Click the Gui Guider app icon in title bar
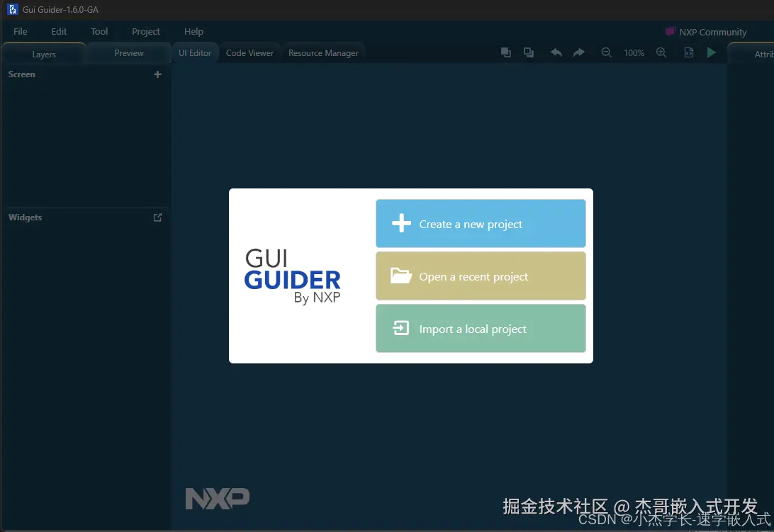The width and height of the screenshot is (774, 532). point(12,9)
